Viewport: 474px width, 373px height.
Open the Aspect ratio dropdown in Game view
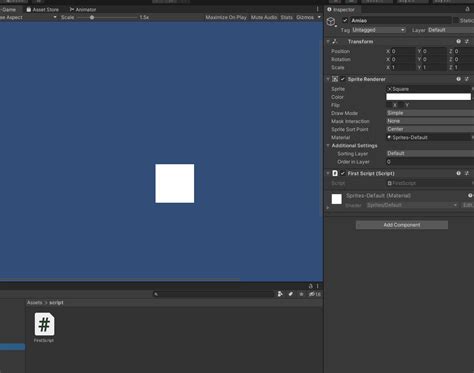[28, 17]
